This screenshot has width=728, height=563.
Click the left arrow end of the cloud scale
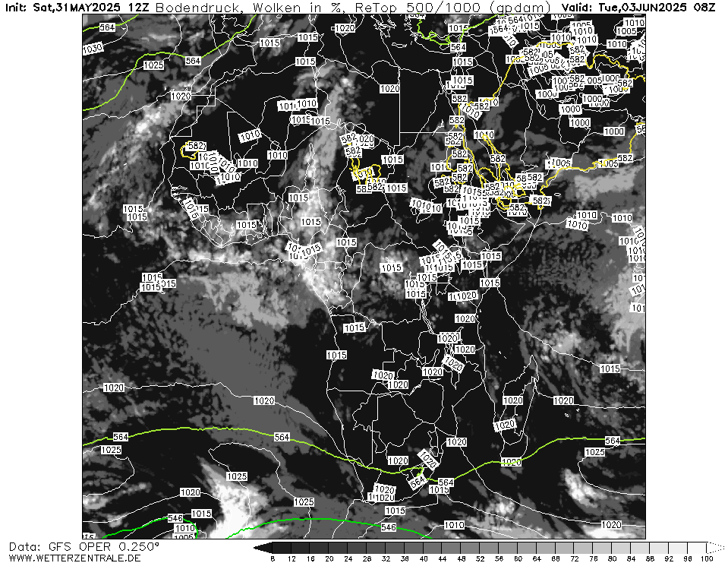[263, 548]
